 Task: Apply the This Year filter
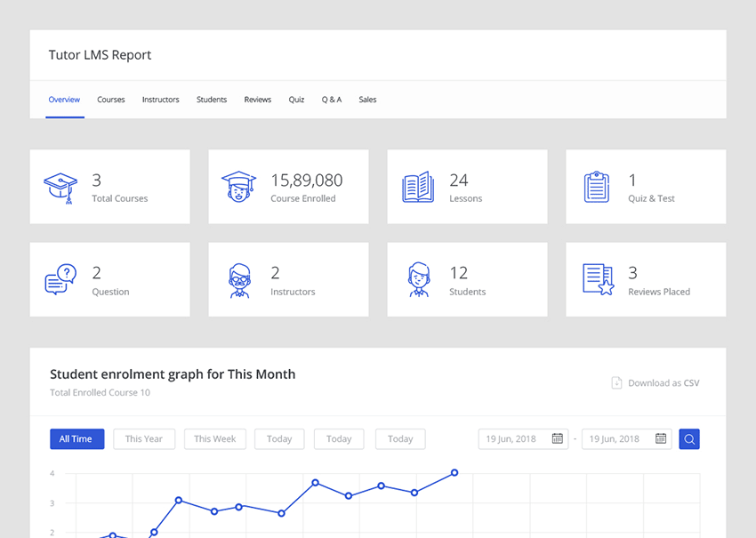point(144,438)
